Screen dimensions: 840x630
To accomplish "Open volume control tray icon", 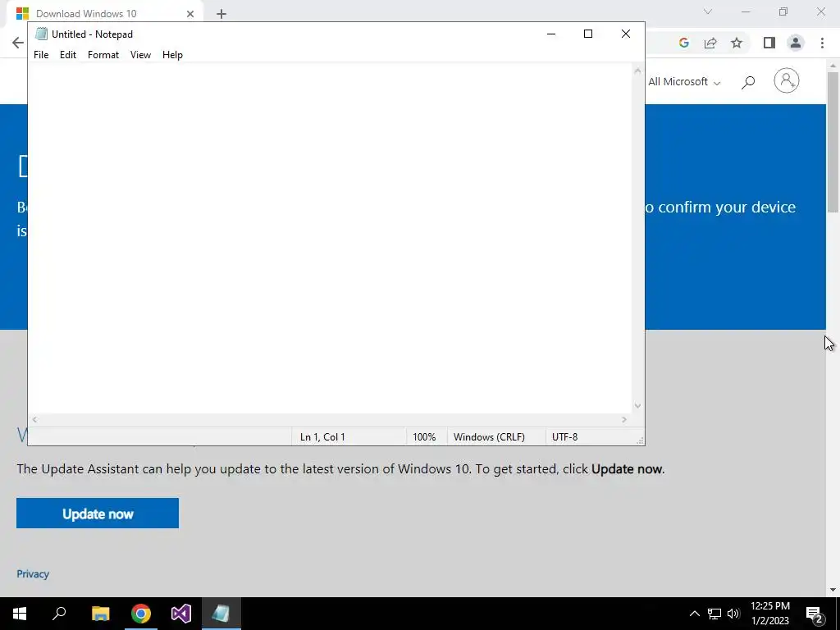I will pyautogui.click(x=733, y=614).
